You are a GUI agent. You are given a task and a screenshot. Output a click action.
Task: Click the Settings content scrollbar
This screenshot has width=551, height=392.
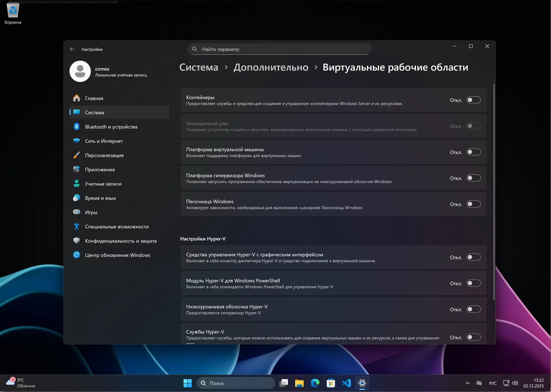tap(494, 192)
